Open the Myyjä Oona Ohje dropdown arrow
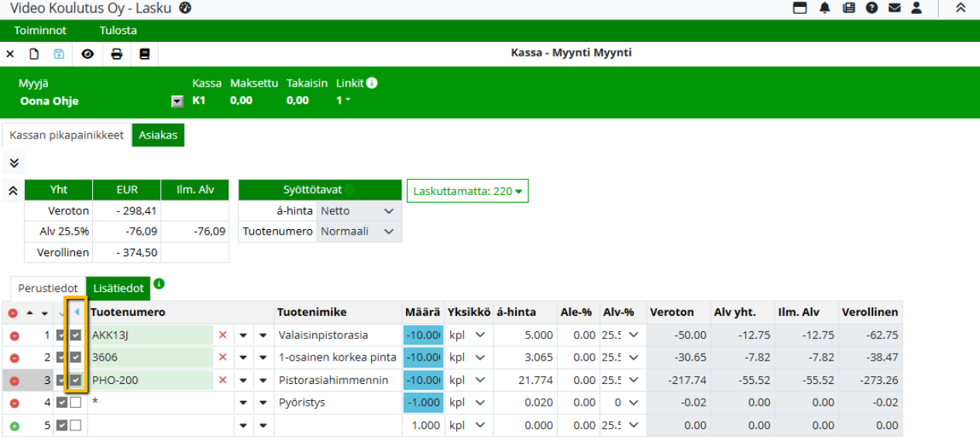The image size is (980, 442). coord(177,101)
